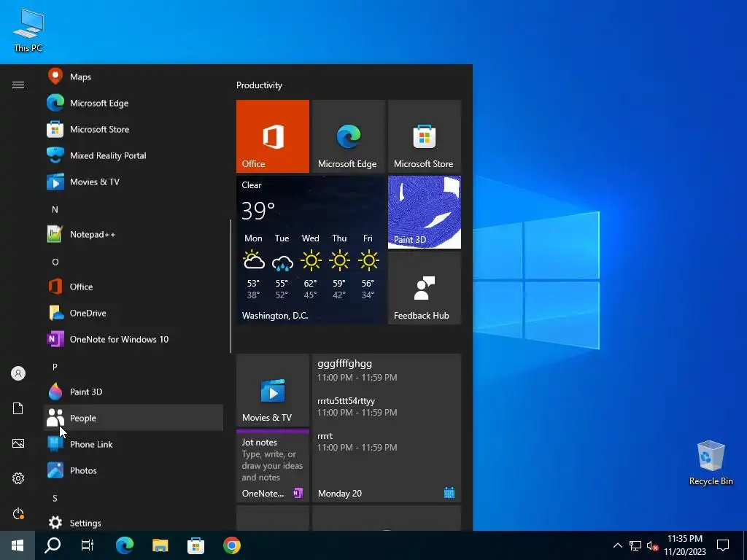Select the This PC desktop icon
The height and width of the screenshot is (560, 747).
point(28,30)
